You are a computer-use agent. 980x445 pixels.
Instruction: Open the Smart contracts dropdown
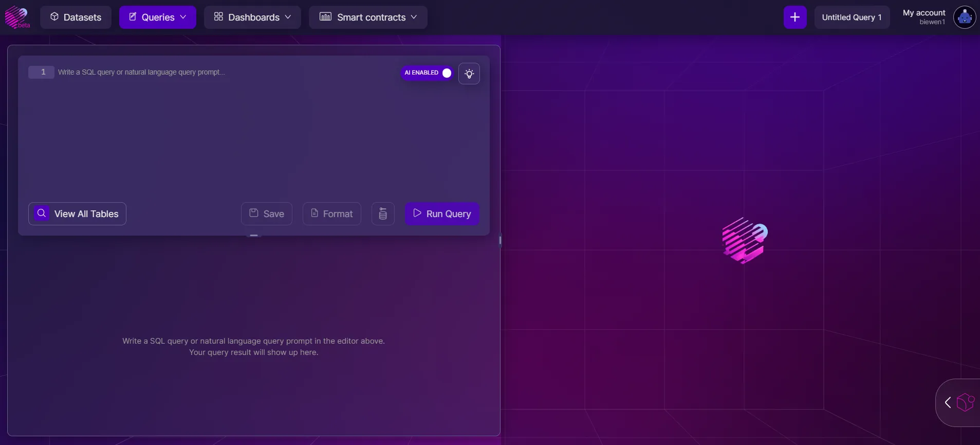(368, 17)
